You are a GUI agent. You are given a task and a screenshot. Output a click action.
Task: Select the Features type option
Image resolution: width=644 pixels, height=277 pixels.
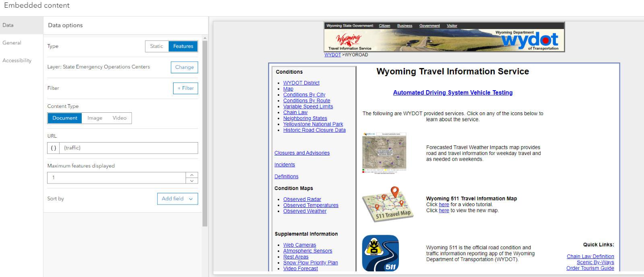point(183,46)
